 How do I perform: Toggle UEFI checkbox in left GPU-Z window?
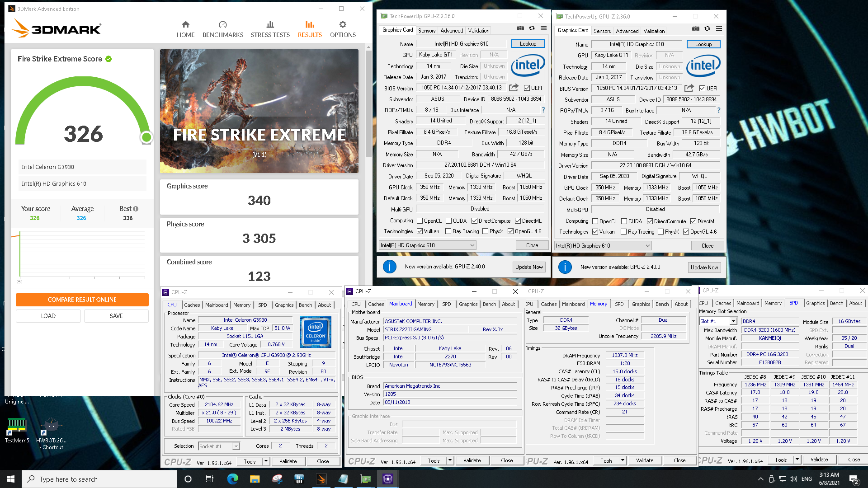click(x=527, y=88)
